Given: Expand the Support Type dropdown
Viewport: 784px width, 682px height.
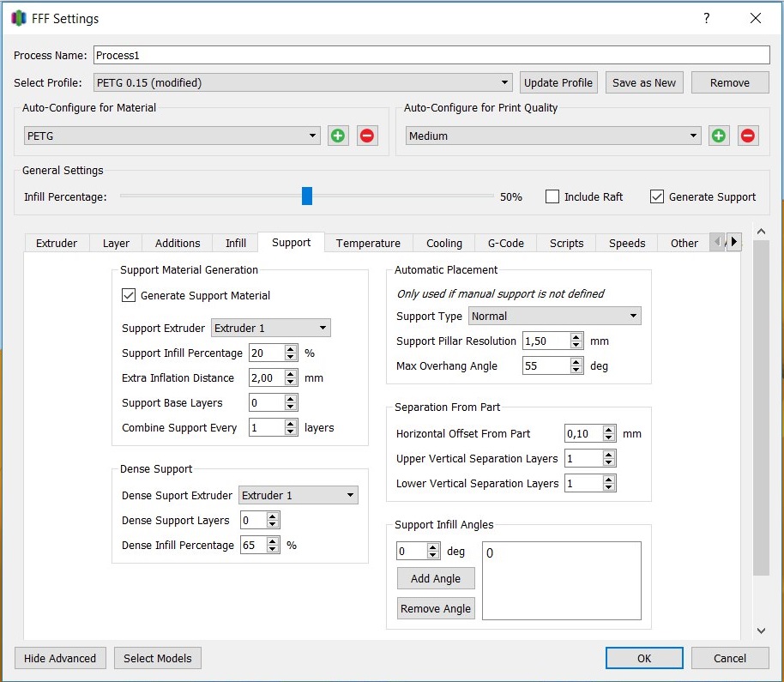Looking at the screenshot, I should (x=554, y=316).
